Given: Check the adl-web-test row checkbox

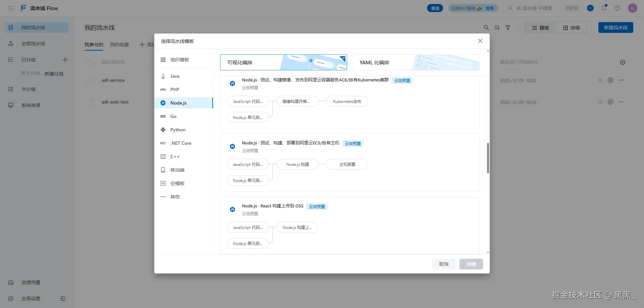Looking at the screenshot, I should click(90, 102).
